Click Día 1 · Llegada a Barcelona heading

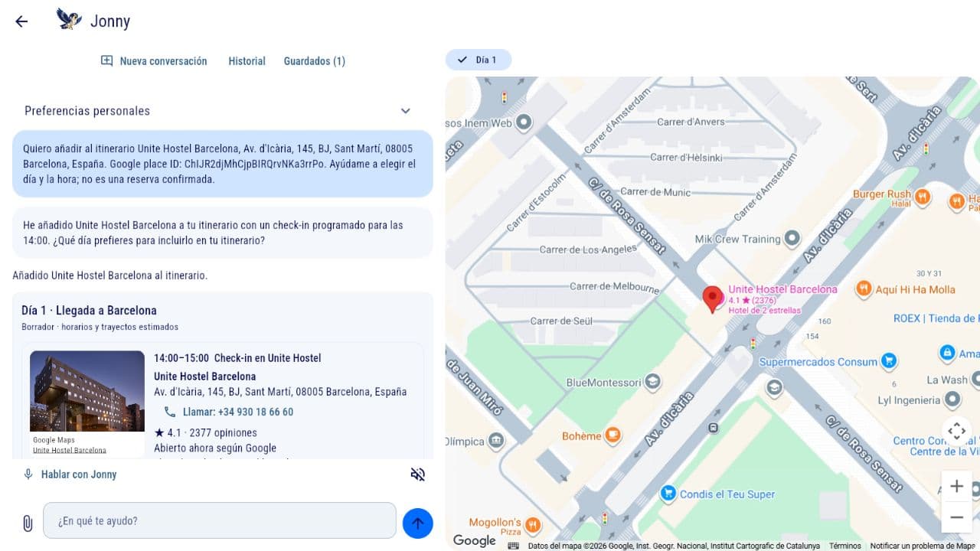pyautogui.click(x=89, y=311)
